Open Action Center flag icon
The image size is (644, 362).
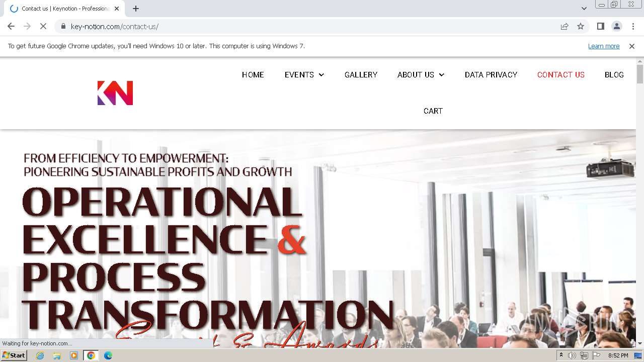(596, 355)
